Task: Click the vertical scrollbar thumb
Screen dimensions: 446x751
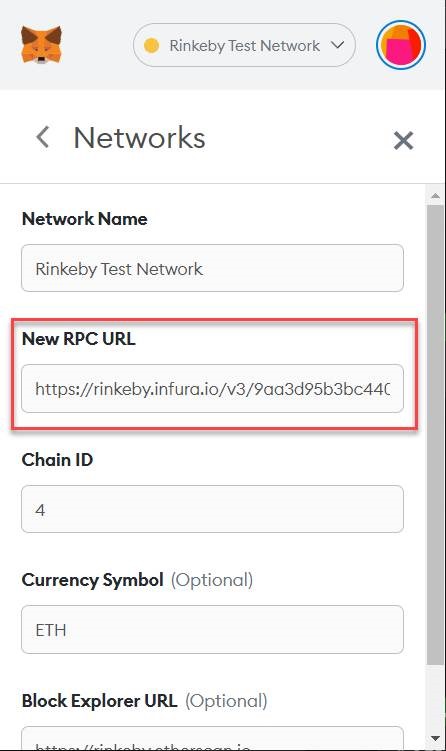Action: (435, 434)
